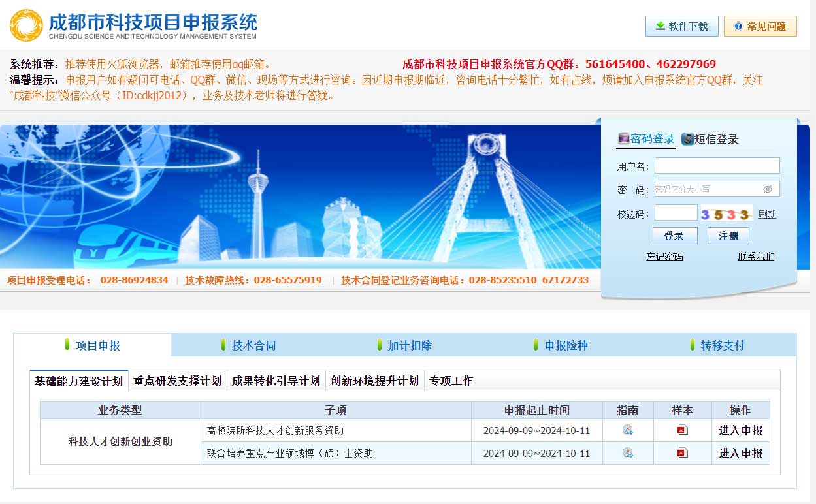This screenshot has height=504, width=816.
Task: Focus the 校验码 input field
Action: tap(676, 213)
